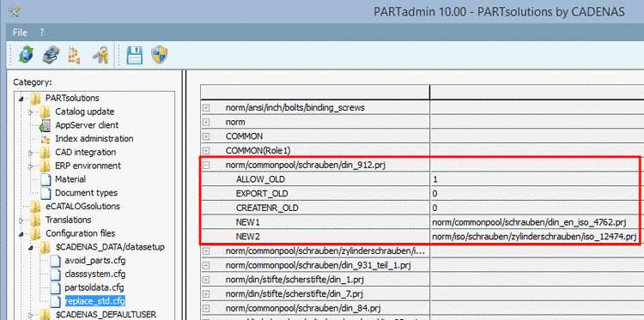Click the printer-style toolbar icon

tap(51, 55)
